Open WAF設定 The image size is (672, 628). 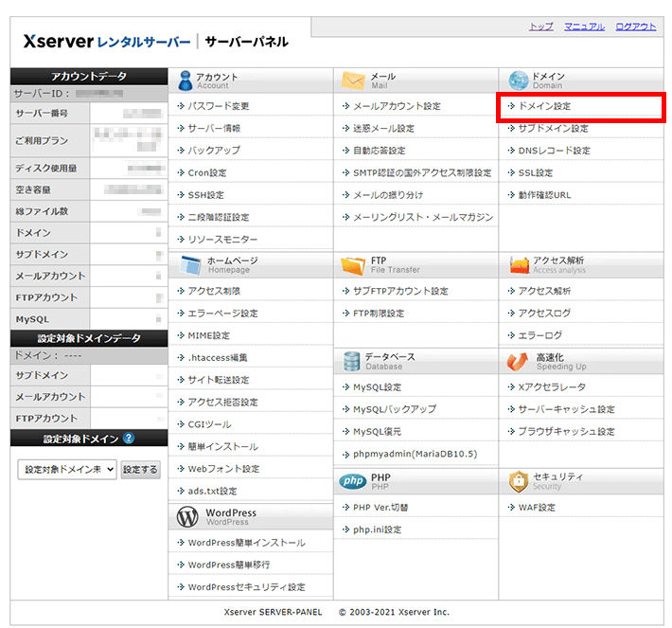click(x=537, y=508)
